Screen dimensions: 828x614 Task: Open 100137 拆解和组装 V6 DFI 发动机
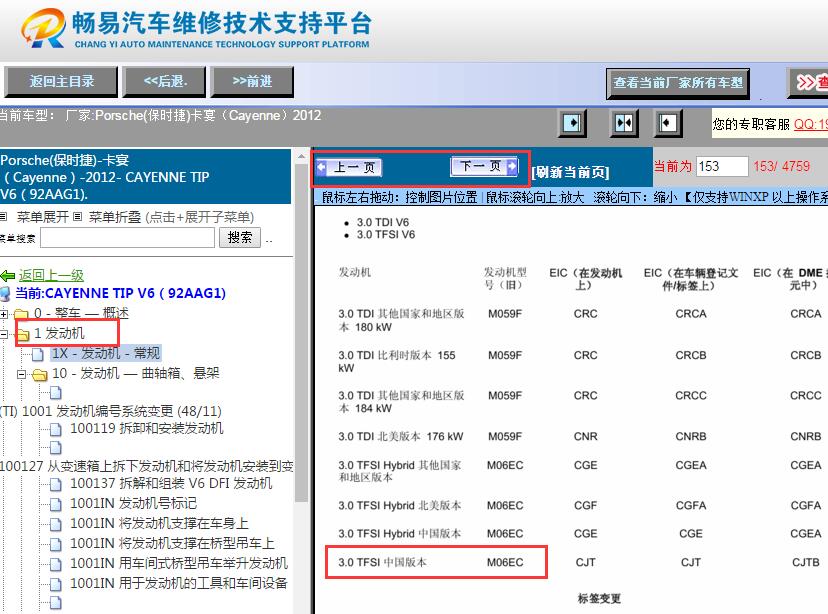171,483
